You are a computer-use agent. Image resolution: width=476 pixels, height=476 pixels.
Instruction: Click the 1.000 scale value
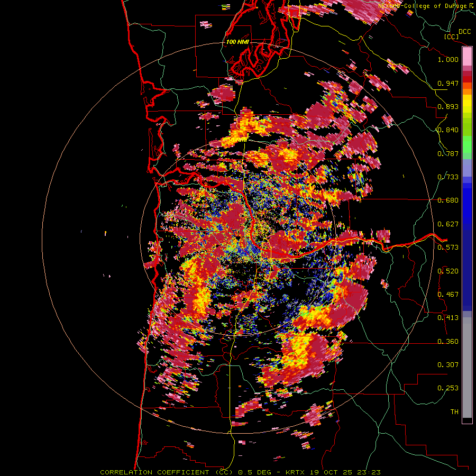pos(448,59)
